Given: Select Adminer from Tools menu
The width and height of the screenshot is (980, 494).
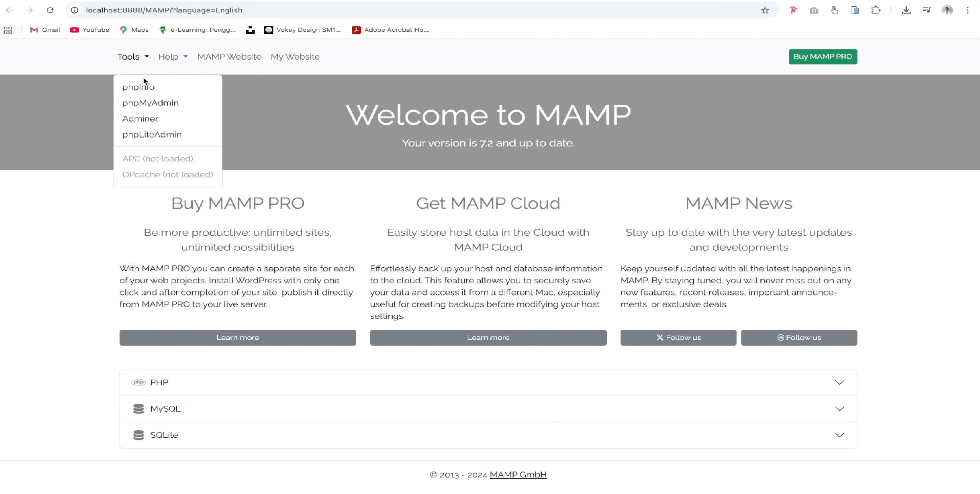Looking at the screenshot, I should pyautogui.click(x=168, y=119).
